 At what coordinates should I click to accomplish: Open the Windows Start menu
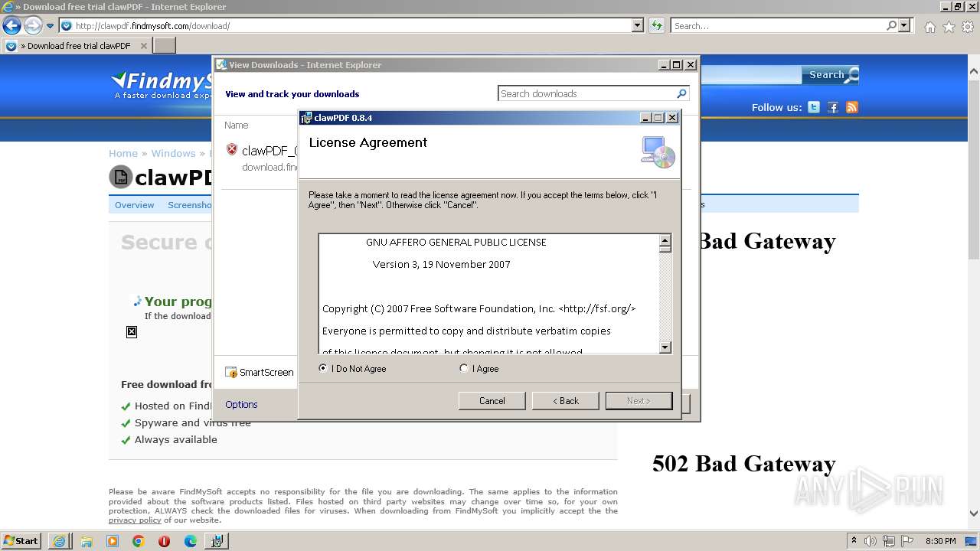pyautogui.click(x=21, y=541)
